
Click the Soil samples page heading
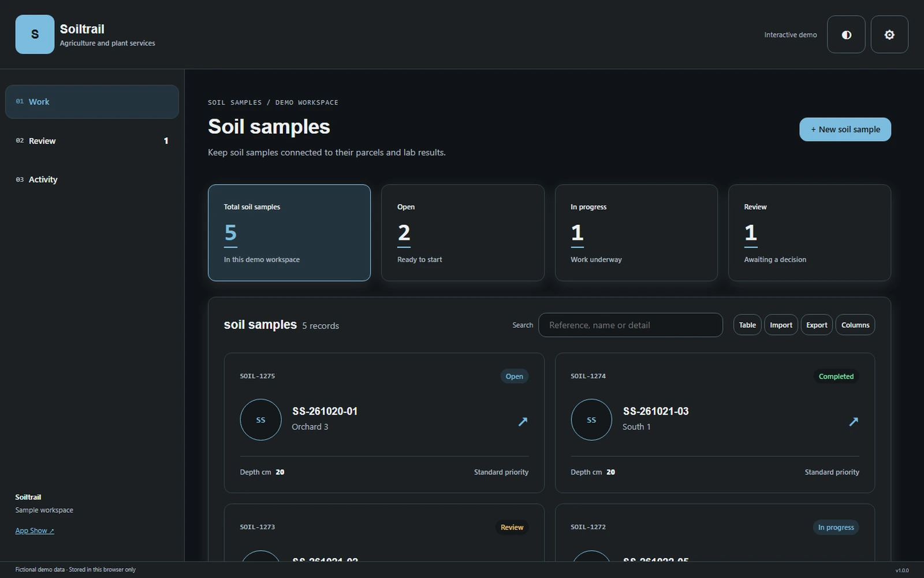pos(269,127)
